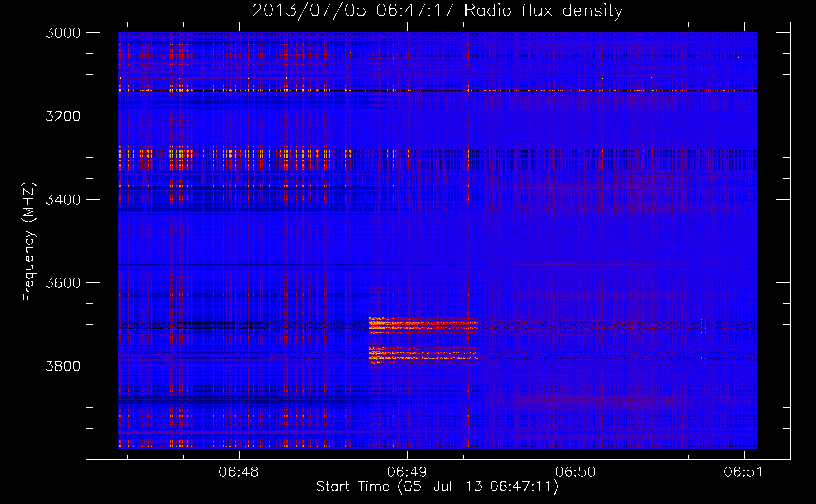Select the 3600 frequency axis label

pos(63,283)
